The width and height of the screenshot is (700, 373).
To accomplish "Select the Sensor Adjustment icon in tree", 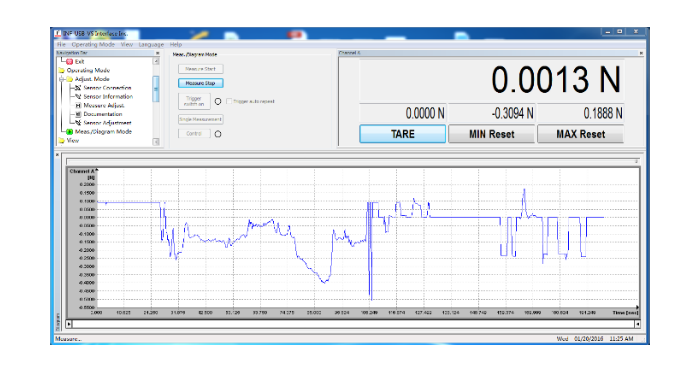I will 78,123.
